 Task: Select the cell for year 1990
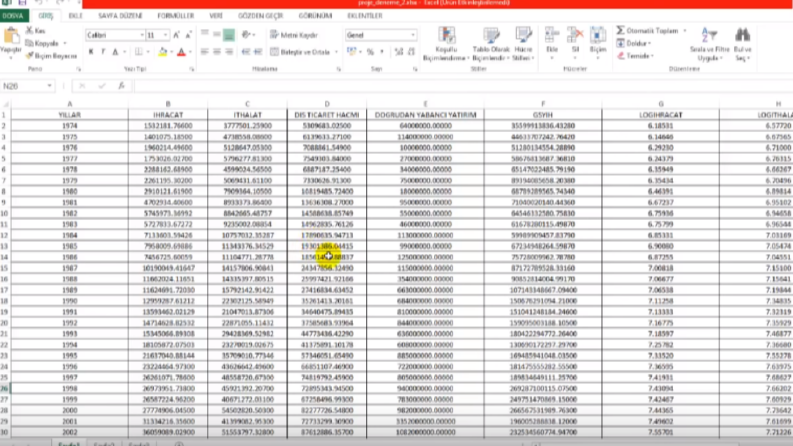coord(70,301)
